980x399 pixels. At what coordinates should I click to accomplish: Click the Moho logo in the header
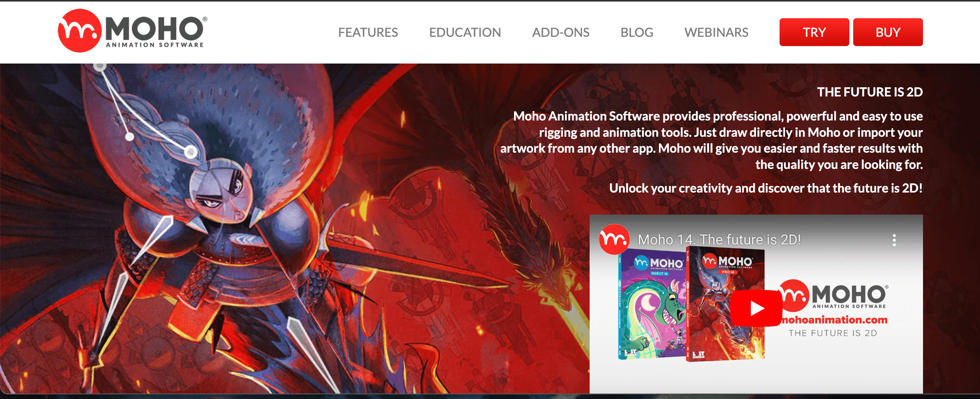(x=133, y=31)
